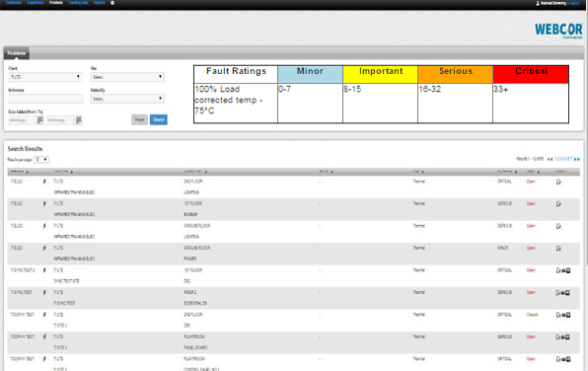588x371 pixels.
Task: Click the T SYNC TEST 2 reference
Action: coord(23,270)
